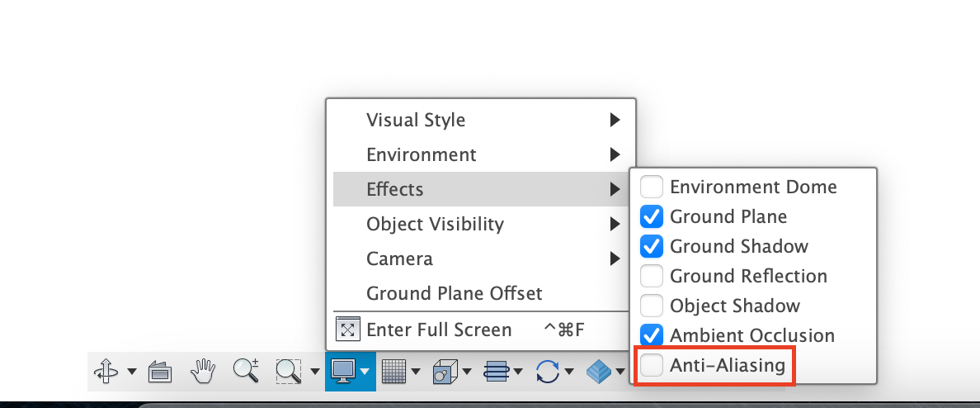Select Enter Full Screen menu item
Viewport: 980px width, 408px height.
point(481,330)
